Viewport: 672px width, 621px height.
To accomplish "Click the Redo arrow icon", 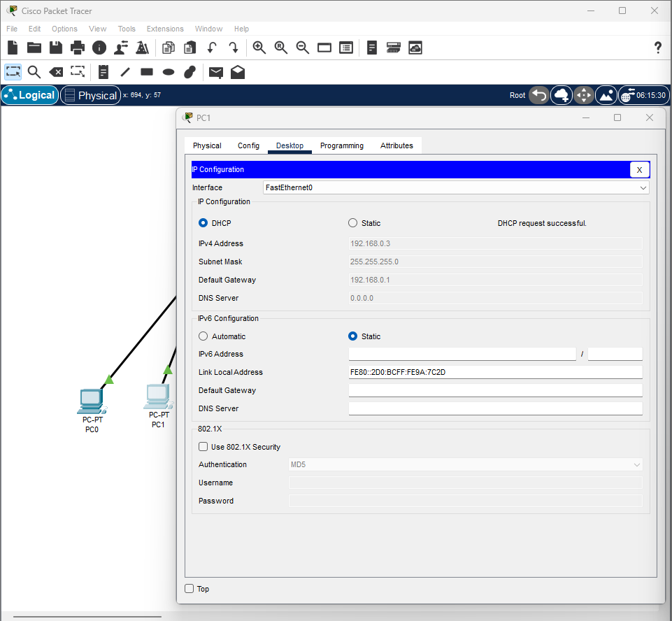I will tap(233, 48).
